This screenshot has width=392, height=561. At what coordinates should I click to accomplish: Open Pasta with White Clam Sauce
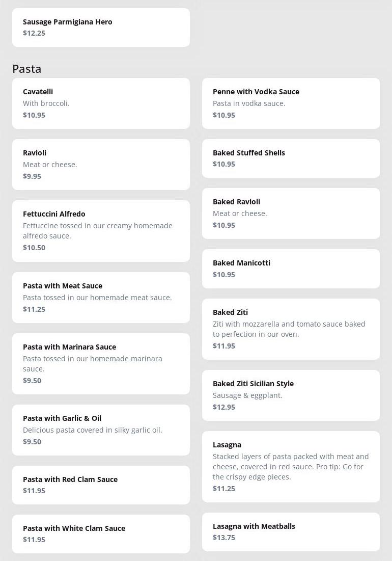(101, 534)
